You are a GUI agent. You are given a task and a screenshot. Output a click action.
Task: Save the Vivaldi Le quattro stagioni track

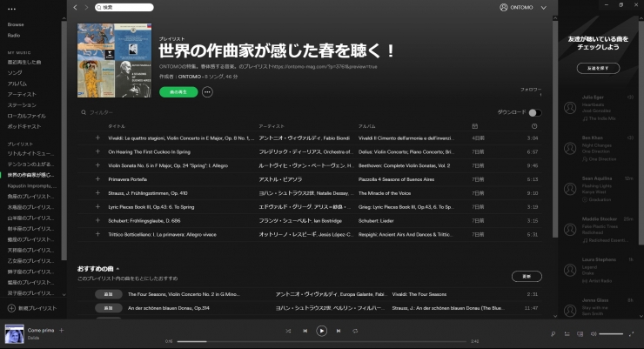(x=97, y=138)
